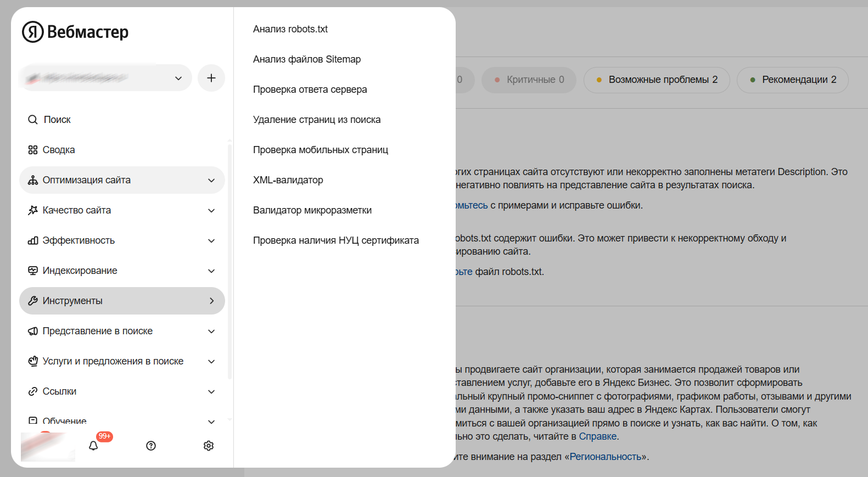Viewport: 868px width, 477px height.
Task: Click the Инструменты wrench icon
Action: point(33,301)
